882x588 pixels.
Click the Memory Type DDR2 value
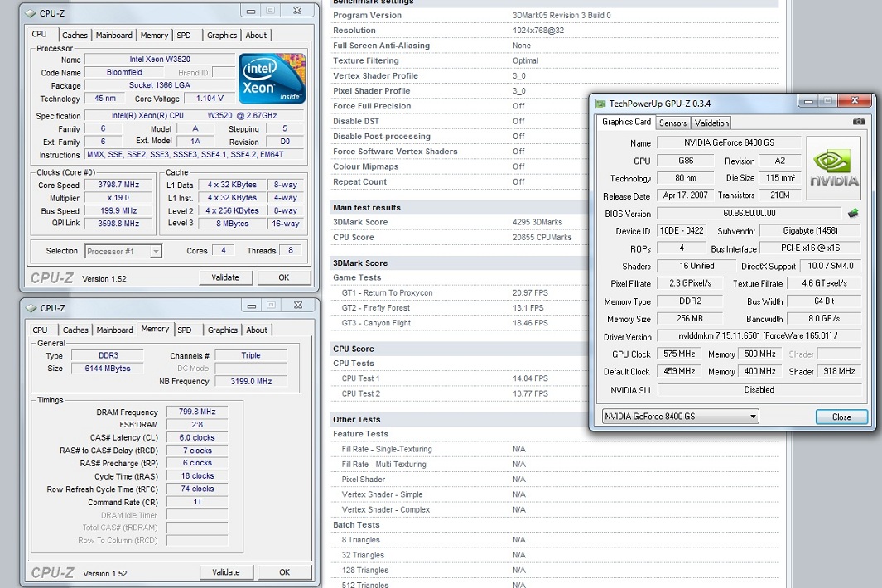690,301
